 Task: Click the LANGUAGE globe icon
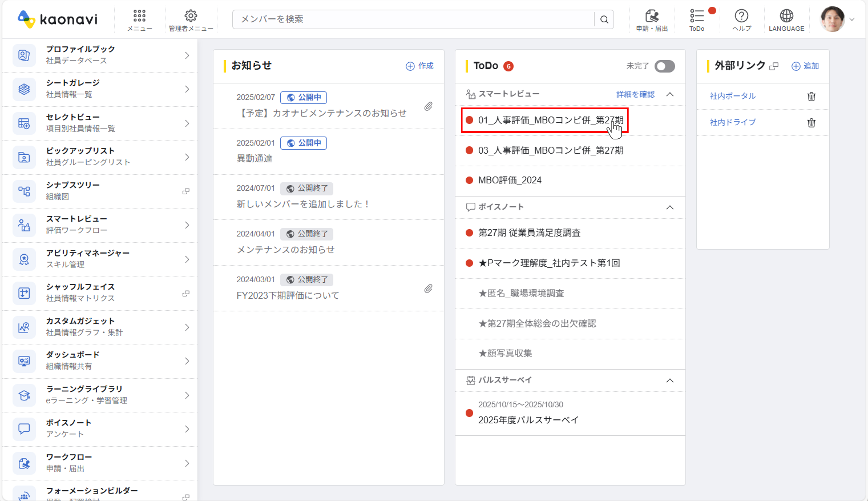[786, 16]
